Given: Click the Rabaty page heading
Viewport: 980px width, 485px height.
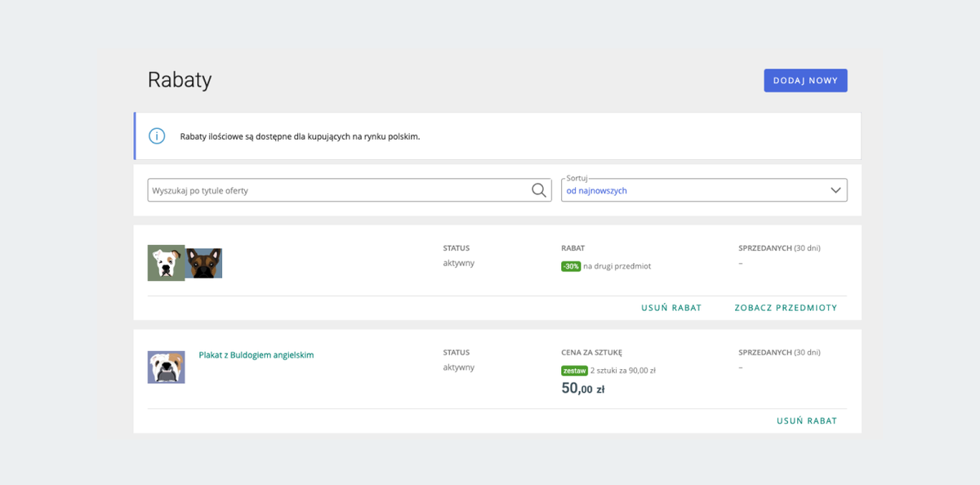Looking at the screenshot, I should pyautogui.click(x=180, y=80).
